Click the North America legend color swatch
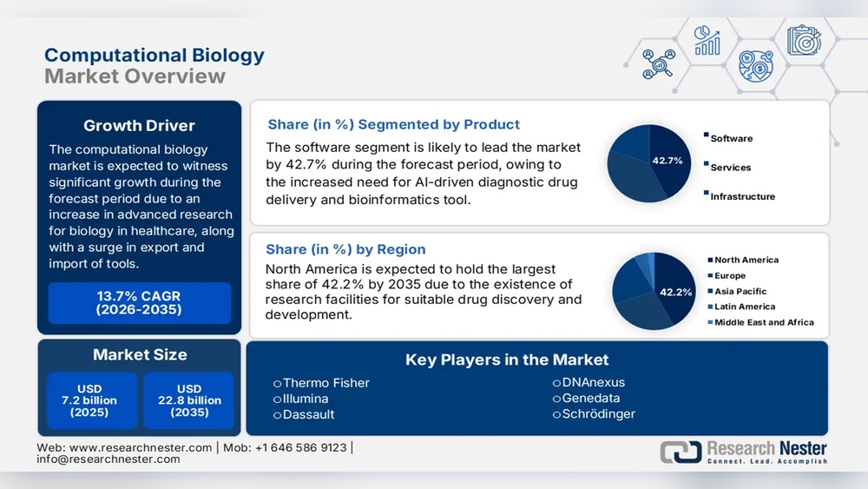Screen dimensions: 868x489 tap(709, 260)
